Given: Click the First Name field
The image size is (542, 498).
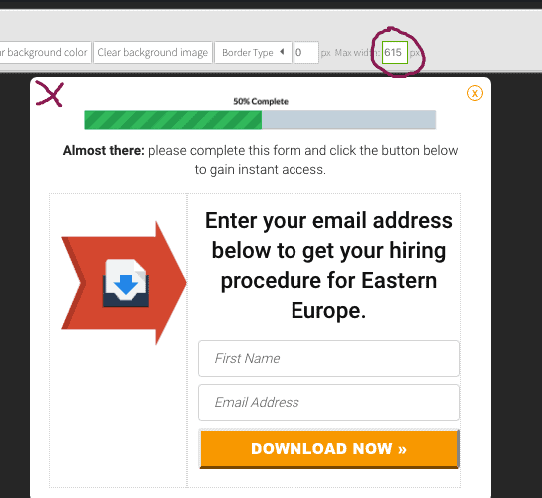Looking at the screenshot, I should [x=329, y=358].
